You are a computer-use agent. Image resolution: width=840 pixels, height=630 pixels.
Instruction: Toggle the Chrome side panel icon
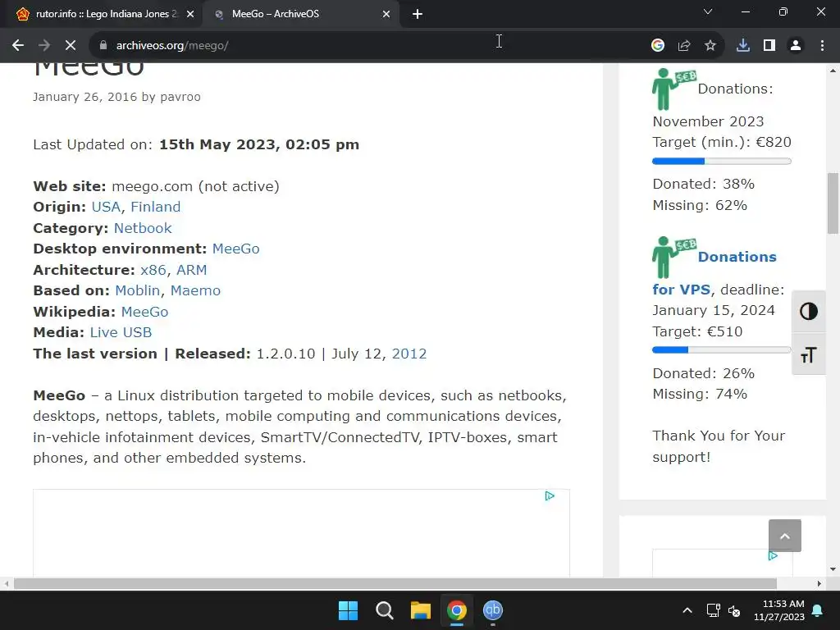pyautogui.click(x=769, y=46)
